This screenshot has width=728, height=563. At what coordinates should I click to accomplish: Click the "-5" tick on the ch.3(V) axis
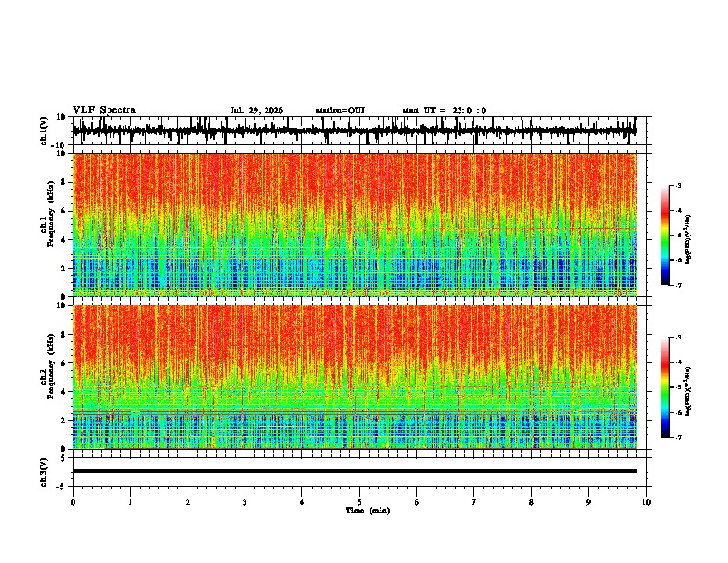click(63, 487)
